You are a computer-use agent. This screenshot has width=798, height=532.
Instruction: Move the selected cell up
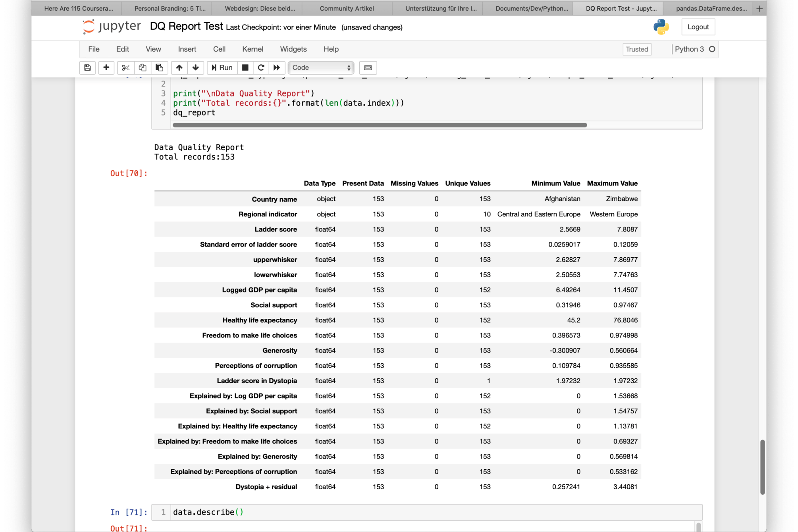pyautogui.click(x=179, y=67)
